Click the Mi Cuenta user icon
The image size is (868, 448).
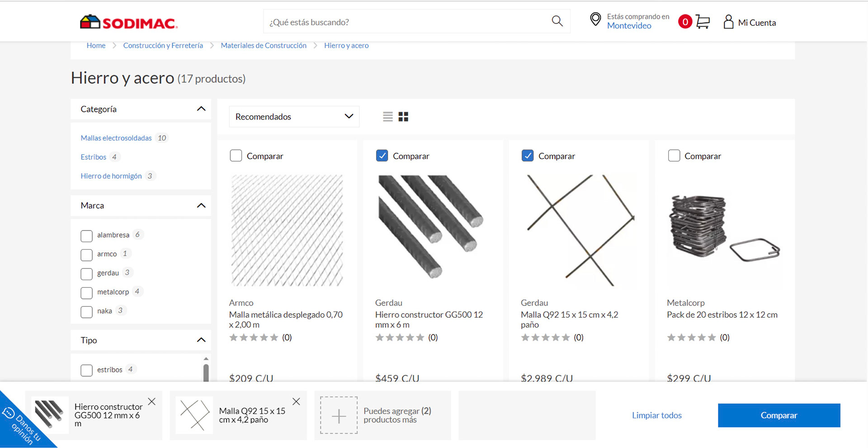(x=728, y=22)
